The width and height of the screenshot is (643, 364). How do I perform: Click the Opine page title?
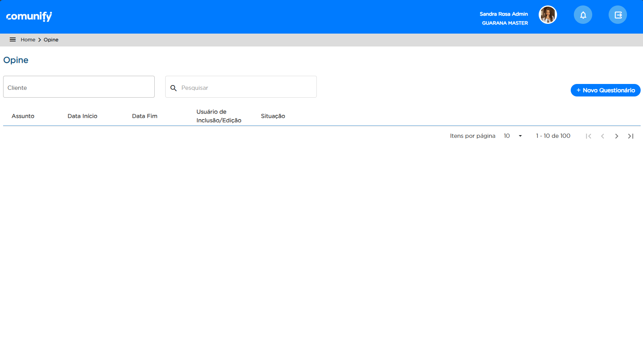[16, 60]
